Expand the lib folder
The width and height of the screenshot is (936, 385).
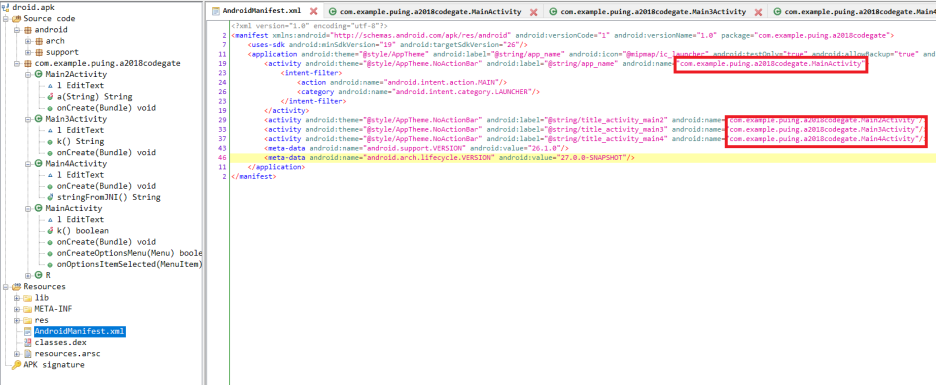17,298
